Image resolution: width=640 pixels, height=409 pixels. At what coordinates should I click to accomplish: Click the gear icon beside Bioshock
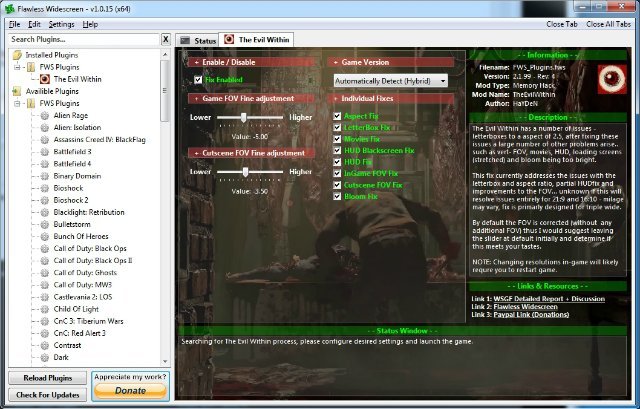45,188
